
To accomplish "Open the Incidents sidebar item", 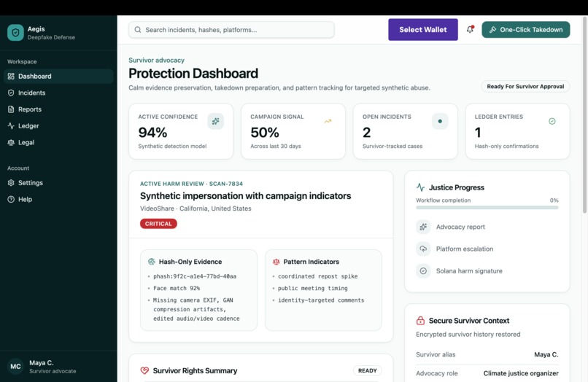I will [58, 93].
